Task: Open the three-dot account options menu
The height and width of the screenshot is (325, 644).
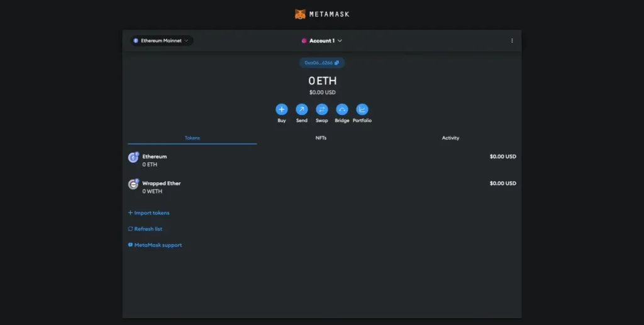Action: coord(512,41)
